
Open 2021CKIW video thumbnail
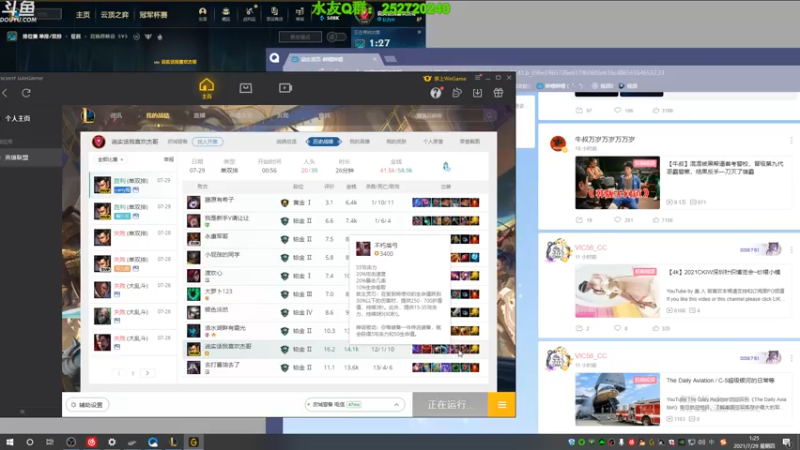click(x=617, y=291)
